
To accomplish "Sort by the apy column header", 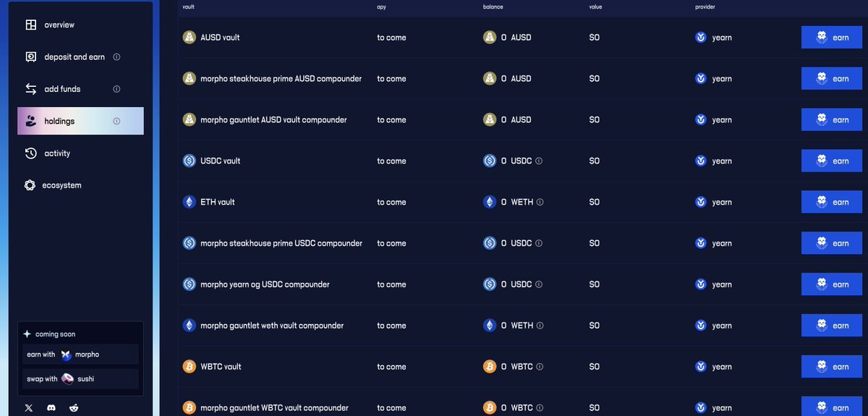I will [381, 7].
